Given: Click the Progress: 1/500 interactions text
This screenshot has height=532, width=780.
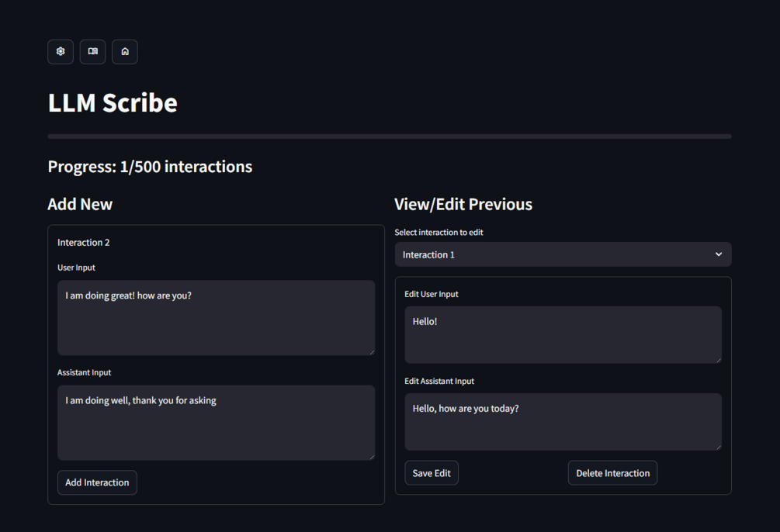Looking at the screenshot, I should pos(150,167).
